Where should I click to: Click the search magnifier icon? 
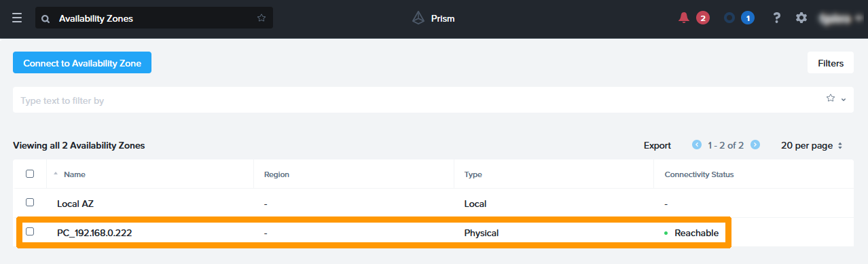click(x=46, y=19)
